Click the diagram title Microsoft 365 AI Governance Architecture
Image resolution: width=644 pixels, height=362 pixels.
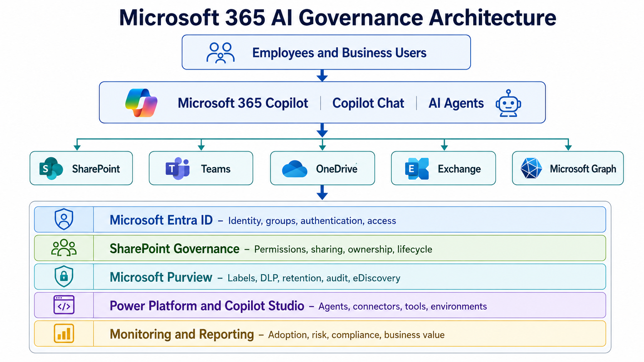[x=337, y=18]
